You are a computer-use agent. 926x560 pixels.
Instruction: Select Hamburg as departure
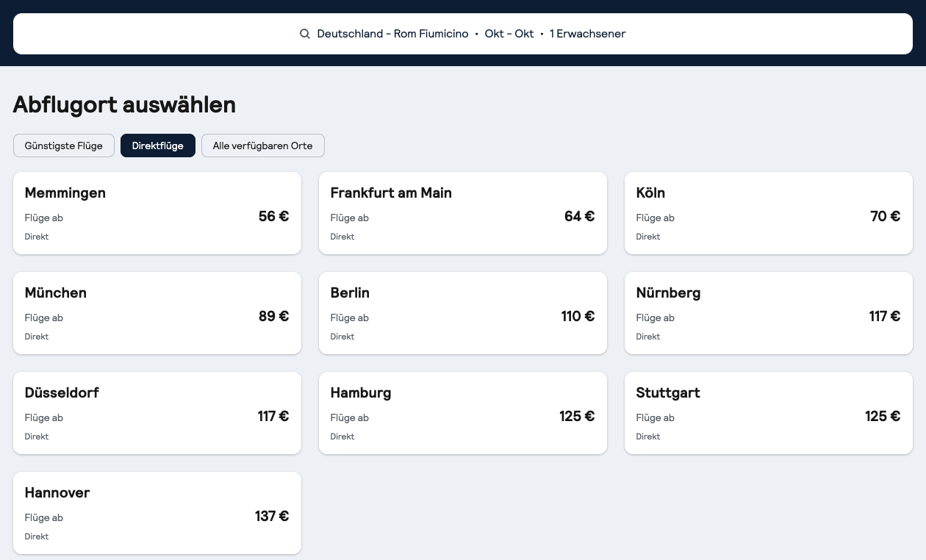click(x=463, y=413)
